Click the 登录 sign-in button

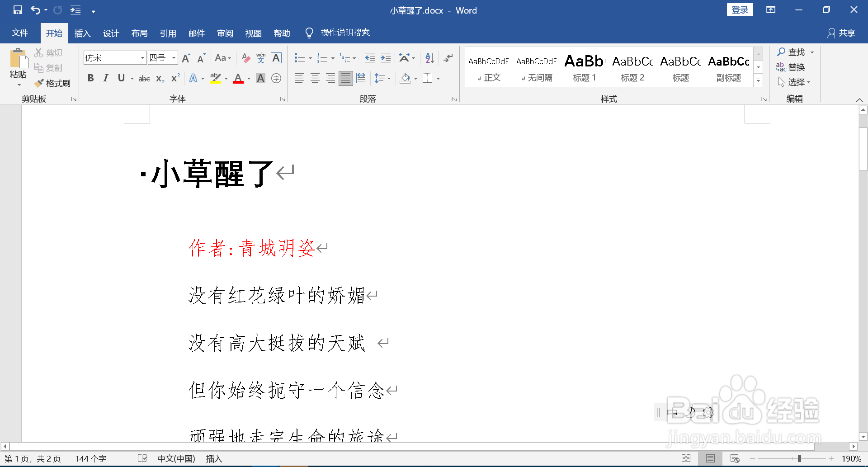point(740,9)
